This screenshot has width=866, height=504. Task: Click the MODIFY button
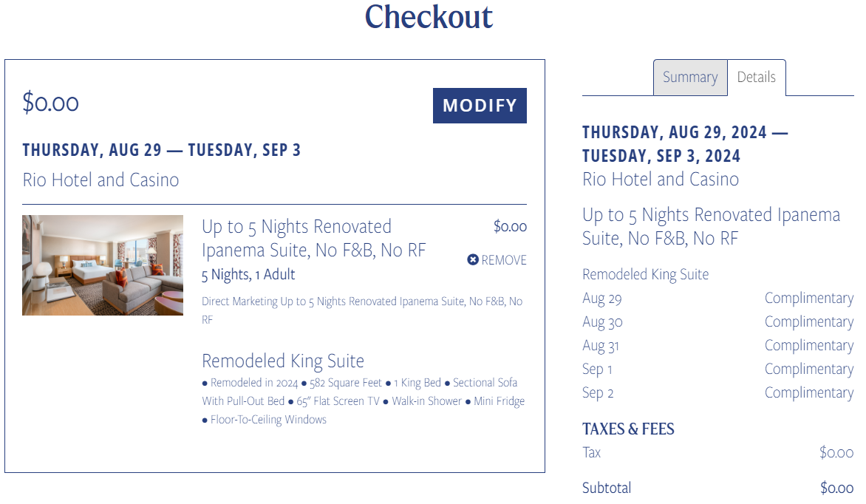480,106
